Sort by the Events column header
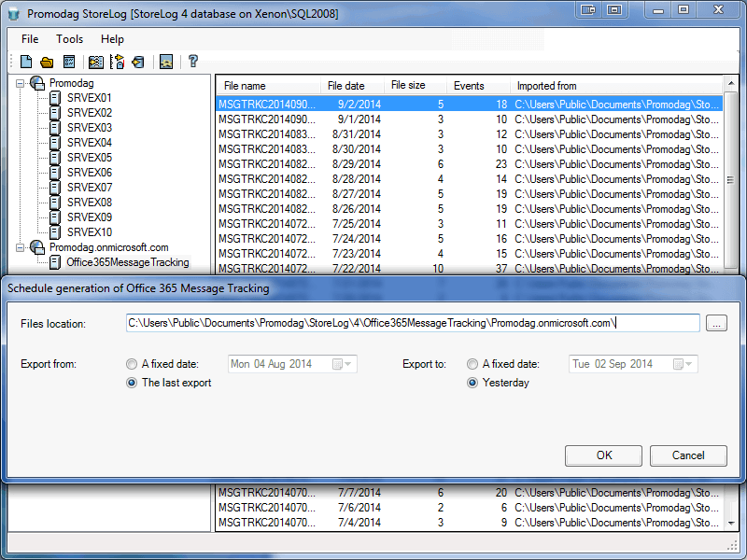Screen dimensions: 747x560 [x=478, y=86]
